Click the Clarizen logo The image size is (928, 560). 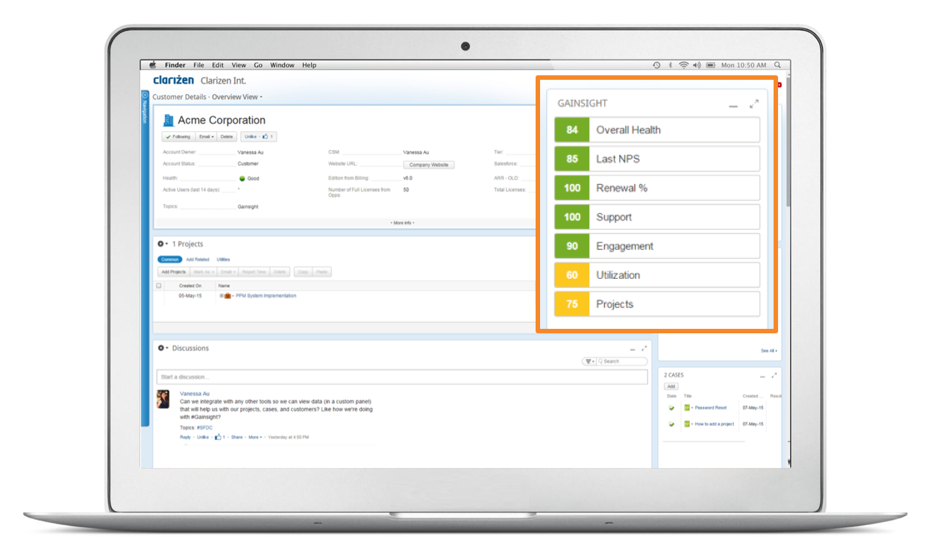pyautogui.click(x=174, y=80)
